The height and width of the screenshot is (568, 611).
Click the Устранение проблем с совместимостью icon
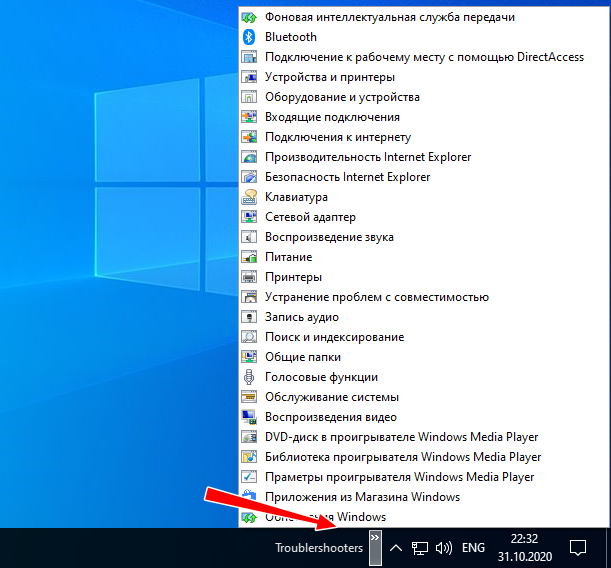pos(249,297)
